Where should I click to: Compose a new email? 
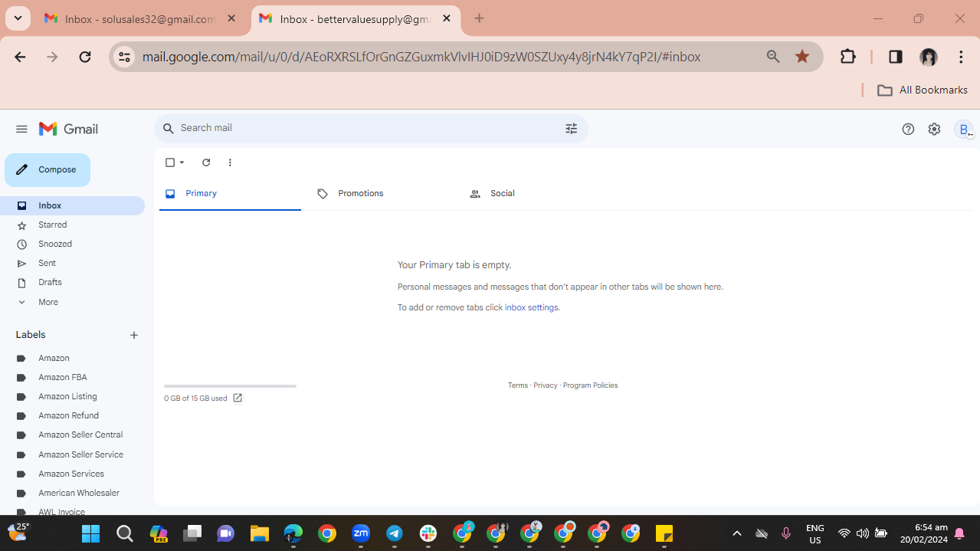click(48, 170)
